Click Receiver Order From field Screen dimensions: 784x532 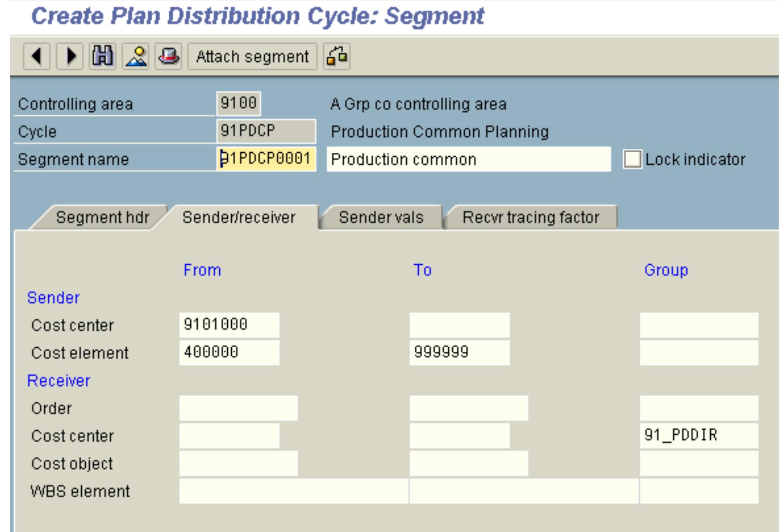(238, 408)
